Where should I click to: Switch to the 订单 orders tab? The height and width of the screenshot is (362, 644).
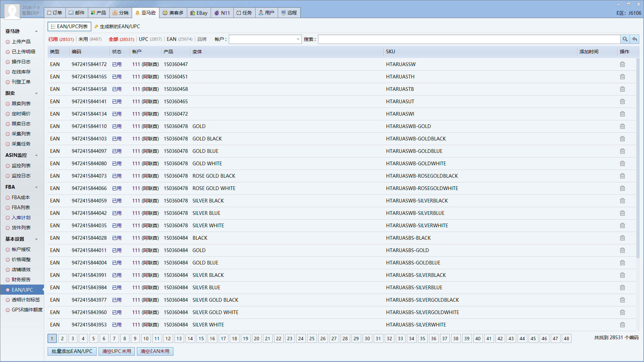[x=55, y=13]
